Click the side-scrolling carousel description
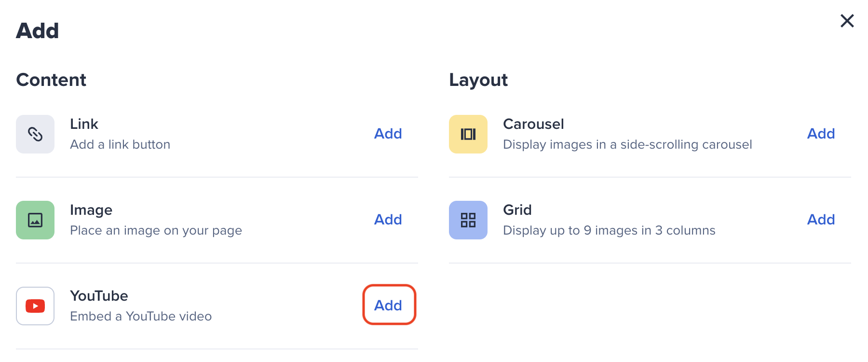Image resolution: width=868 pixels, height=362 pixels. click(627, 145)
